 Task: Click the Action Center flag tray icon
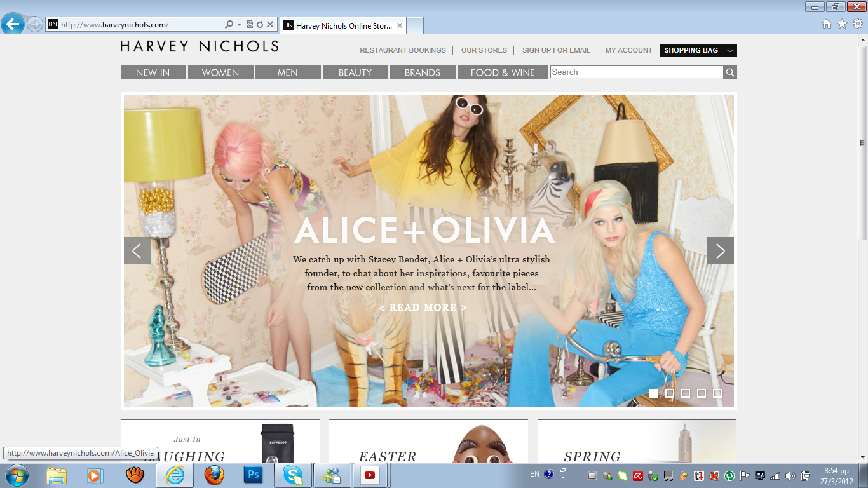click(x=745, y=476)
